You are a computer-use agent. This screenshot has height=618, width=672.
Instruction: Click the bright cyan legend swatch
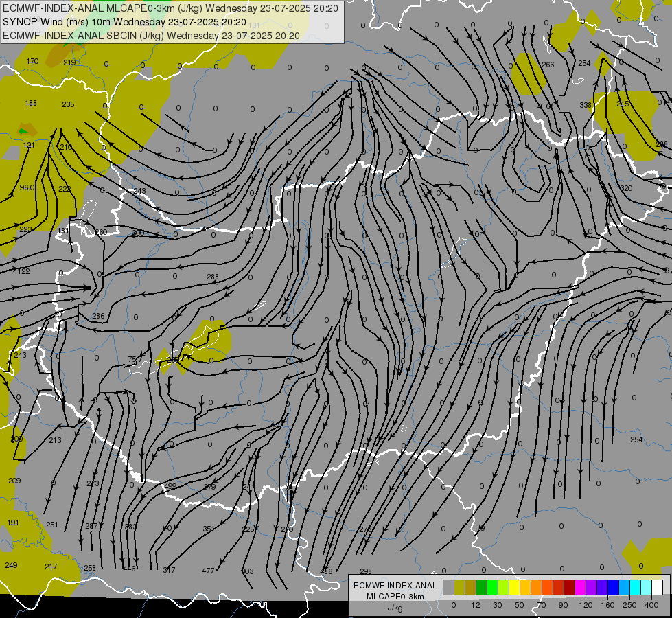(635, 587)
